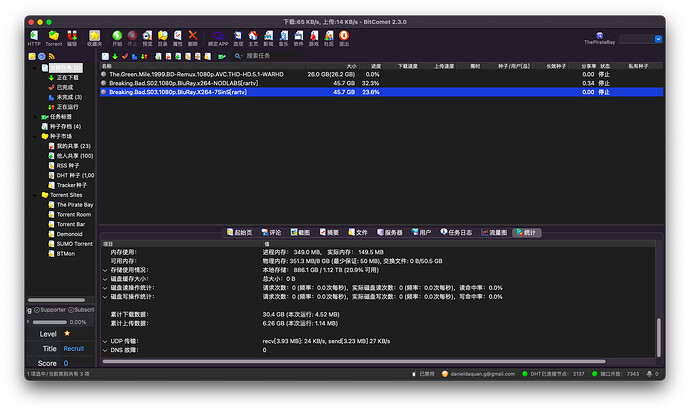Image resolution: width=690 pixels, height=413 pixels.
Task: Collapse the Torrent Sites tree node
Action: click(x=35, y=195)
